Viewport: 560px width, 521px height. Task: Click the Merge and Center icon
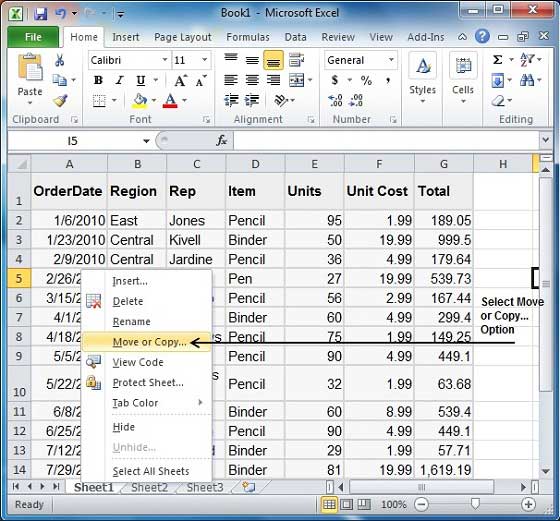click(x=296, y=80)
